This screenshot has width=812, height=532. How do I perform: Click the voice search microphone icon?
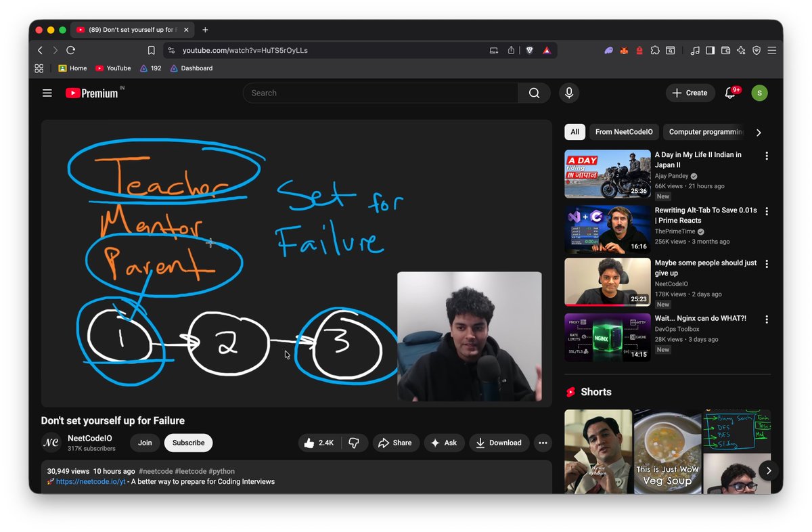pyautogui.click(x=569, y=93)
